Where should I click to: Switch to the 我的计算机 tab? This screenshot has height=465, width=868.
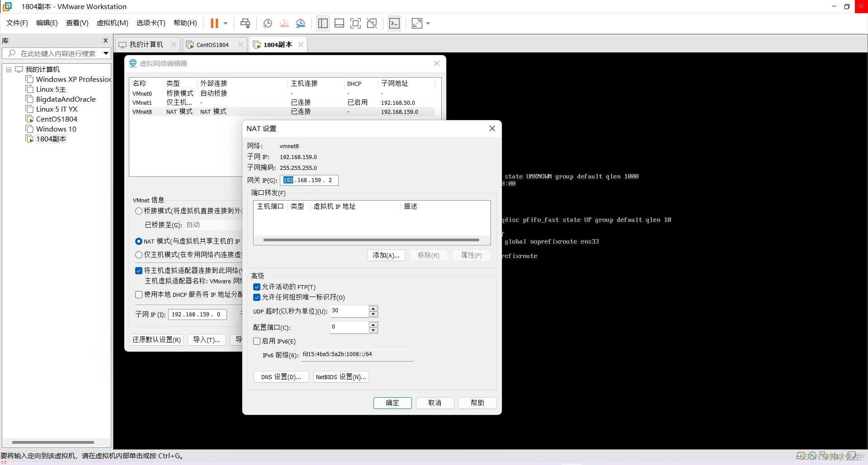click(x=146, y=44)
